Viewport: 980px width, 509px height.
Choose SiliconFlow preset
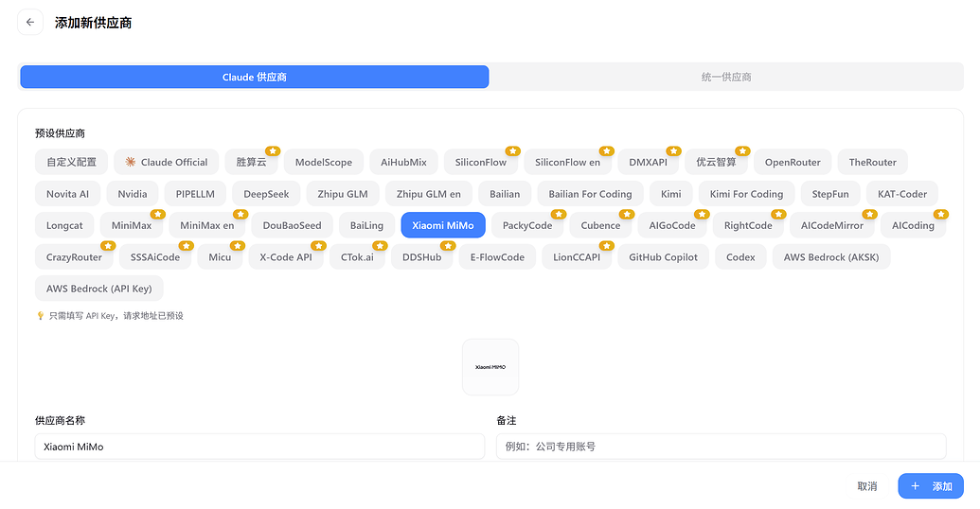pos(481,163)
